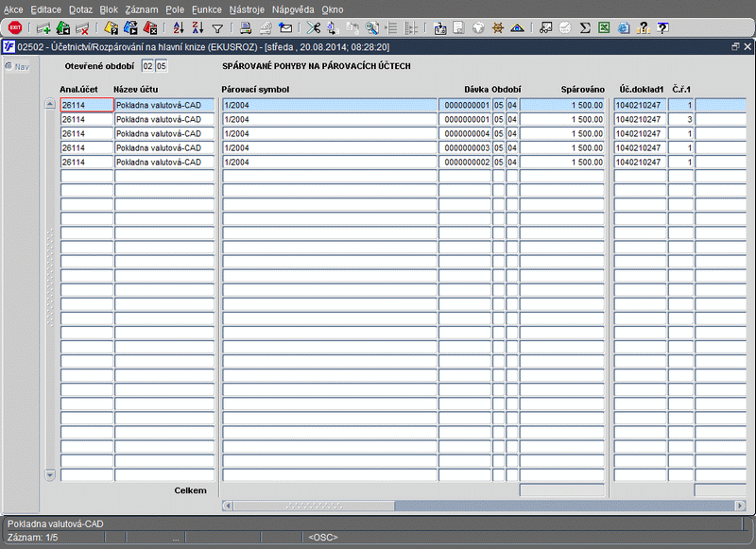The height and width of the screenshot is (549, 756).
Task: Export to Excel via the green icon
Action: tap(604, 28)
